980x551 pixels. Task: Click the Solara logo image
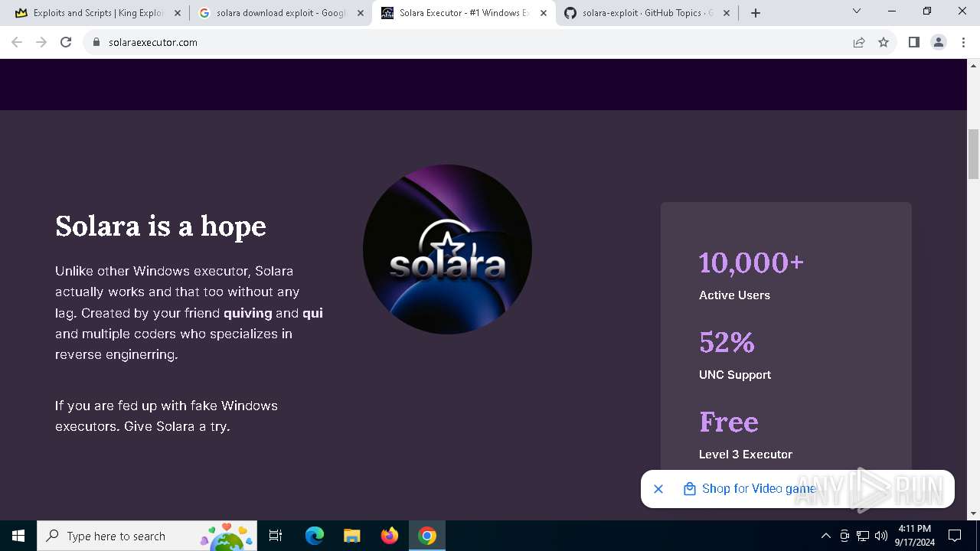[447, 249]
